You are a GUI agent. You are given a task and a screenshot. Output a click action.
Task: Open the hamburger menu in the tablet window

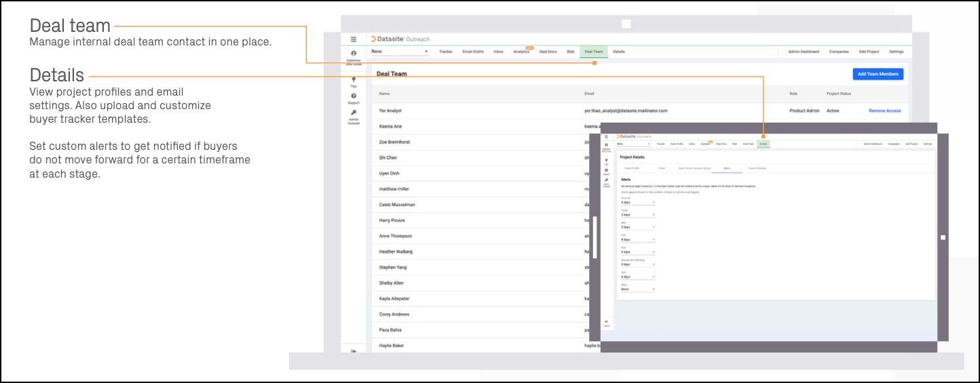point(606,137)
